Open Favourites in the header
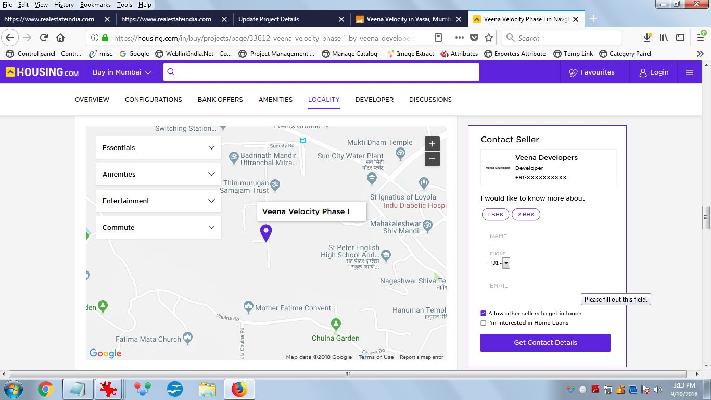Screen dimensions: 711x400 (x=592, y=72)
